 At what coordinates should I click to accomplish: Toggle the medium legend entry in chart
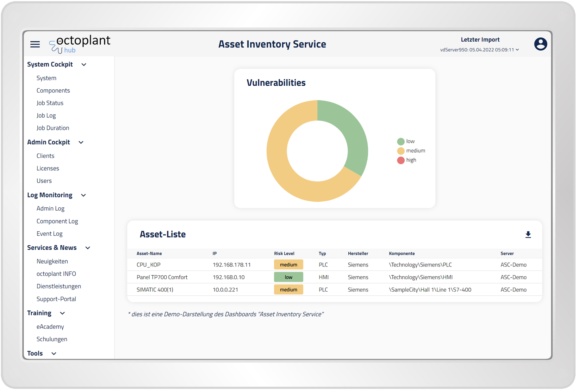[411, 151]
